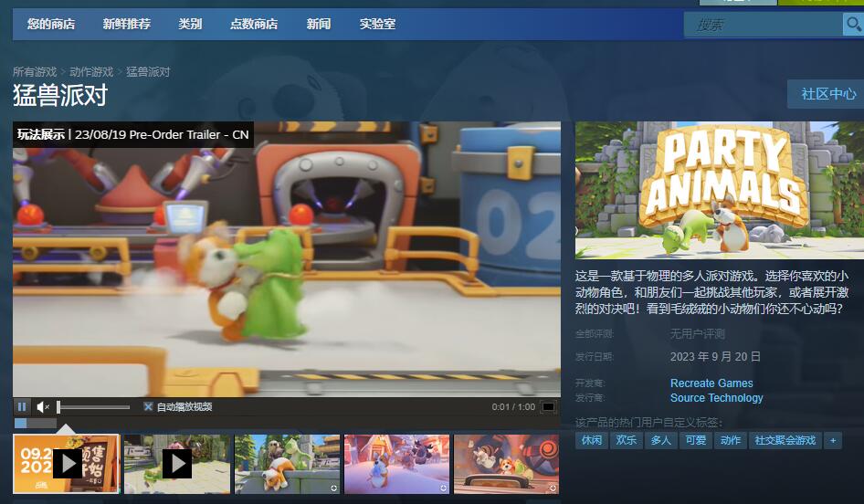Uncheck 自动播放视频 autoplay checkbox

click(148, 406)
